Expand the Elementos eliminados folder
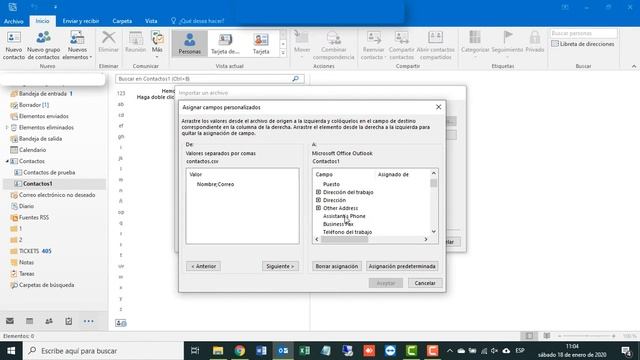The image size is (640, 360). [7, 128]
